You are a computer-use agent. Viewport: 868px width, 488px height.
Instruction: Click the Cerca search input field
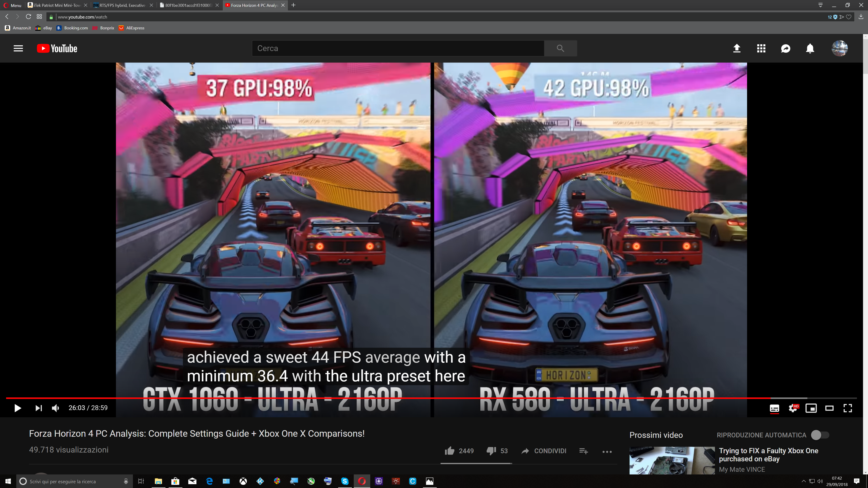[398, 49]
